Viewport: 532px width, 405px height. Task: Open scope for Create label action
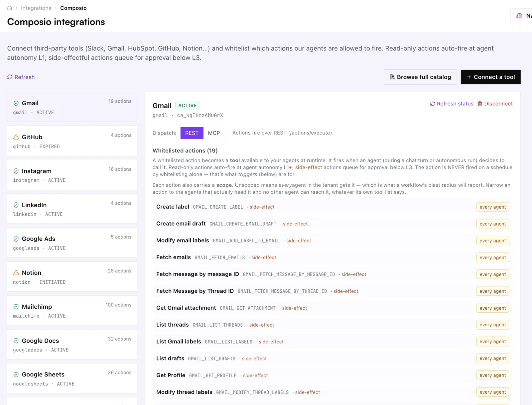[492, 207]
